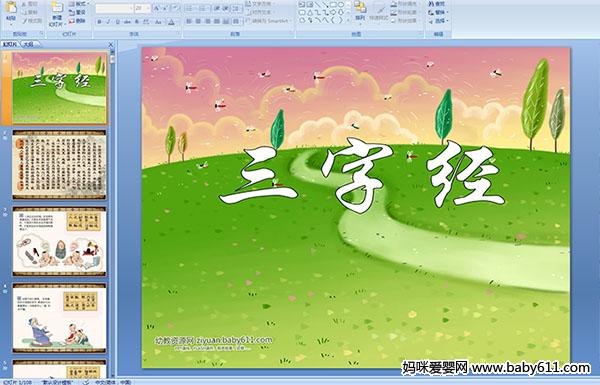Click the thumbnail pane vertical scrollbar
This screenshot has height=385, width=600.
tap(112, 214)
